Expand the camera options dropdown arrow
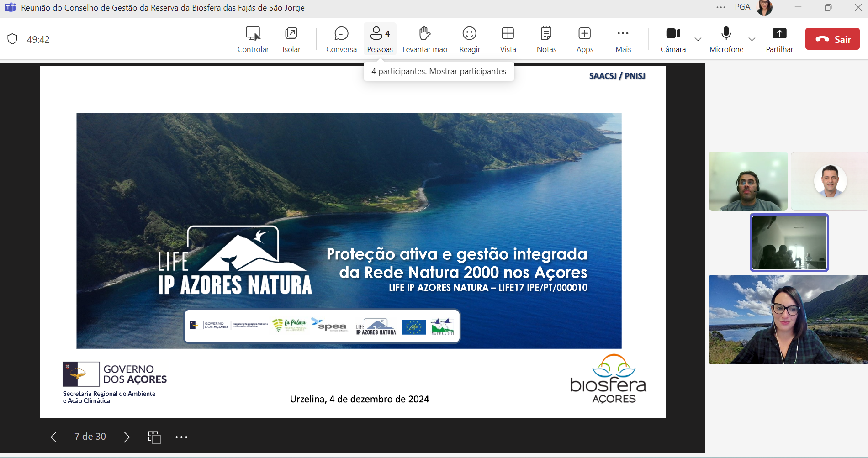The width and height of the screenshot is (868, 458). coord(698,39)
